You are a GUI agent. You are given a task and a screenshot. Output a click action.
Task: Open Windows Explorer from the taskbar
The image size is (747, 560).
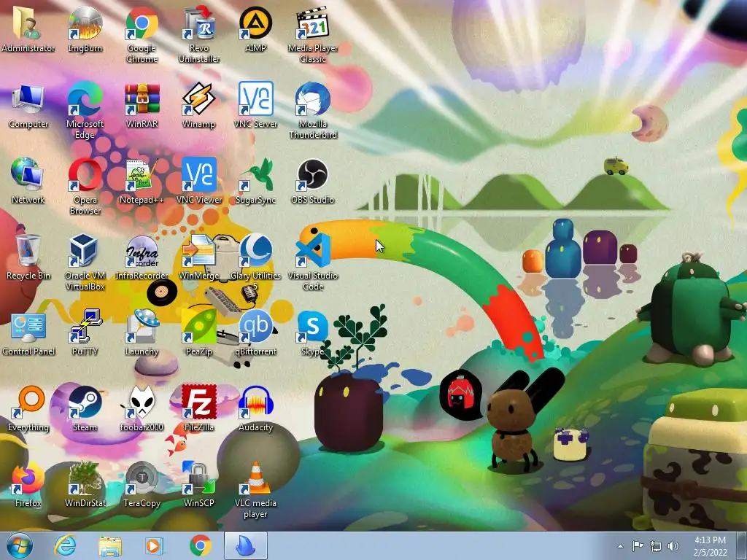pyautogui.click(x=110, y=545)
